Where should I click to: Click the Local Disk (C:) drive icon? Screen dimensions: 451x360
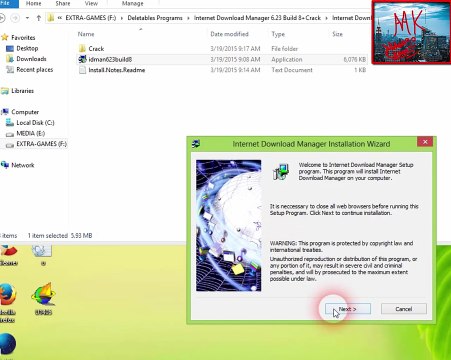(x=10, y=123)
